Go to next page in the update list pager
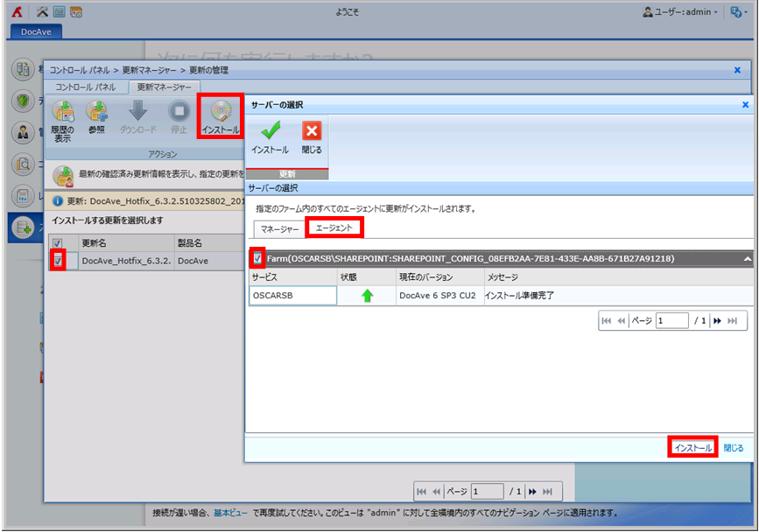The height and width of the screenshot is (532, 759). [x=532, y=492]
